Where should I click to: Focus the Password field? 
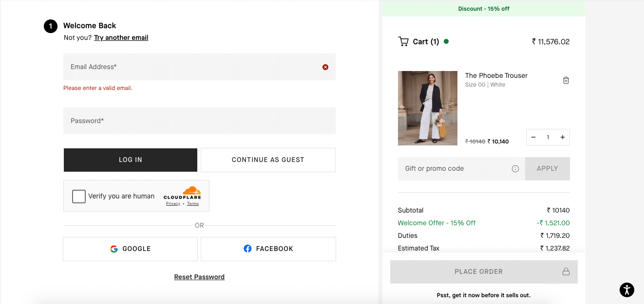(199, 121)
